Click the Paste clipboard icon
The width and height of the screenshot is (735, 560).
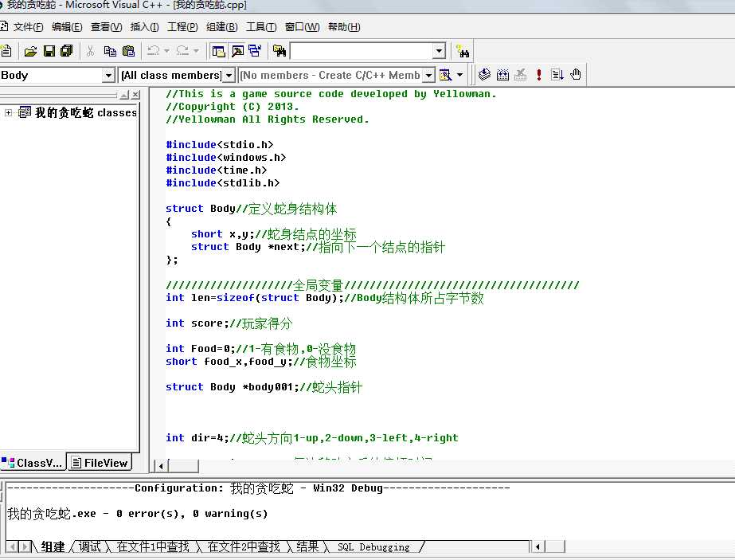(x=128, y=51)
